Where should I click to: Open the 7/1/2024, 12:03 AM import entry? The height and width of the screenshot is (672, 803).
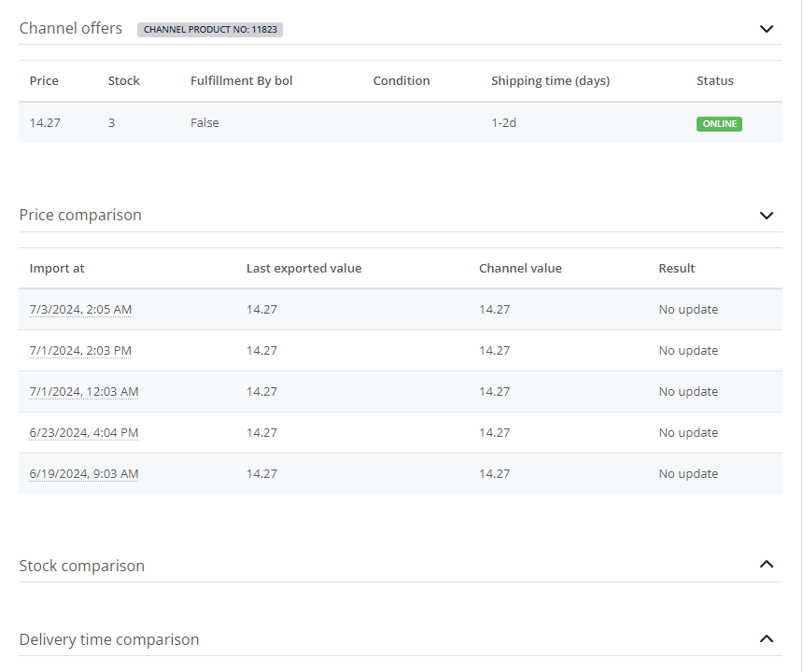pyautogui.click(x=84, y=392)
